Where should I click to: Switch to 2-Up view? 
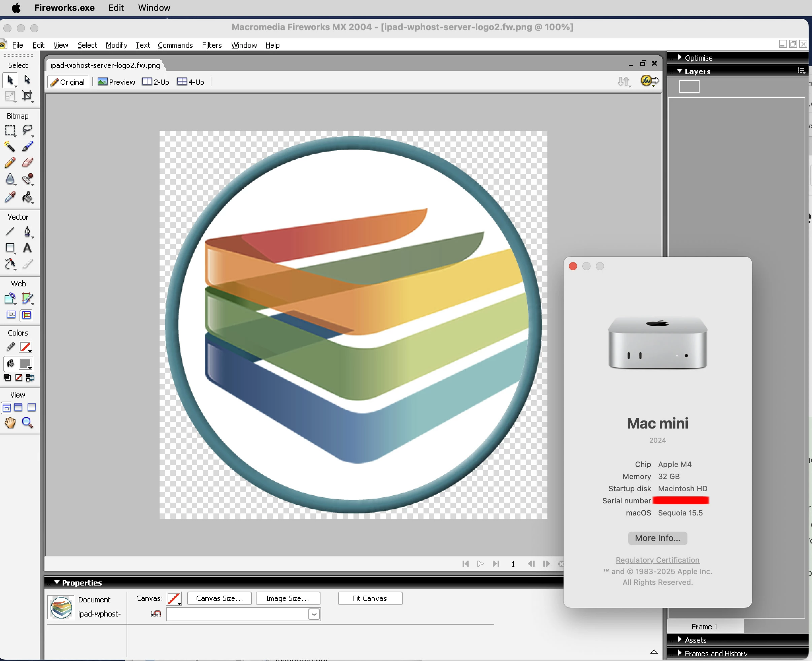[156, 82]
